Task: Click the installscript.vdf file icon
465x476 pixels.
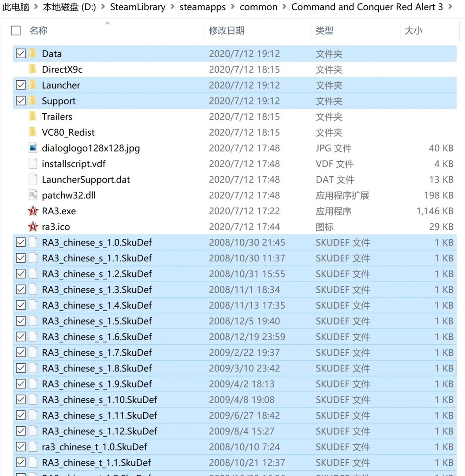Action: pos(33,164)
